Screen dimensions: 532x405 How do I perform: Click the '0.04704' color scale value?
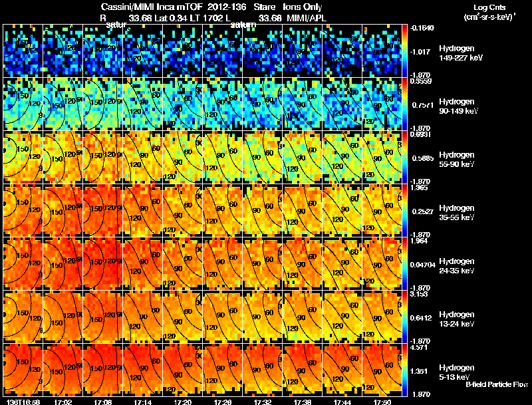[423, 265]
